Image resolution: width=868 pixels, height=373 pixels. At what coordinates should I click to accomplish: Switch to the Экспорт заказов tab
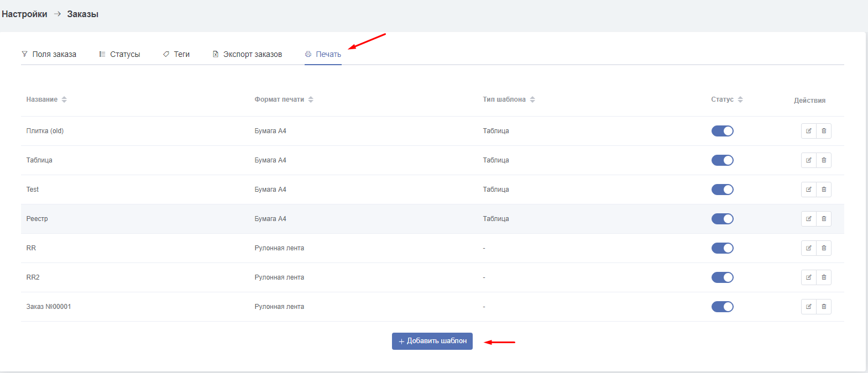(247, 54)
